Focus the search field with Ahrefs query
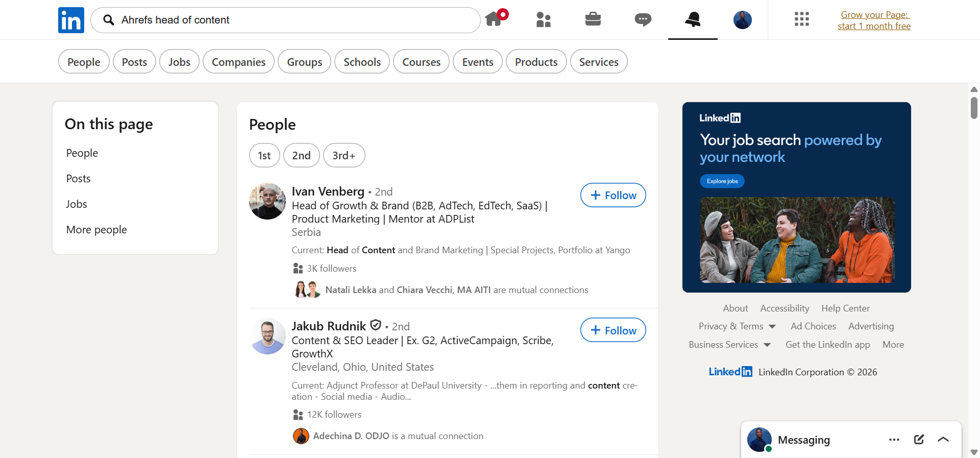Image resolution: width=980 pixels, height=458 pixels. tap(285, 20)
